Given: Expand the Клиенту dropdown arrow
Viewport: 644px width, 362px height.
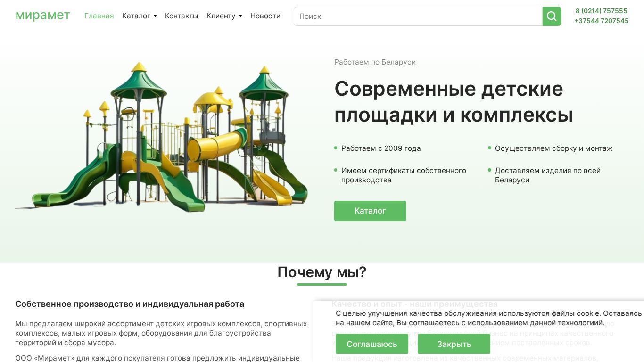Looking at the screenshot, I should click(x=240, y=16).
